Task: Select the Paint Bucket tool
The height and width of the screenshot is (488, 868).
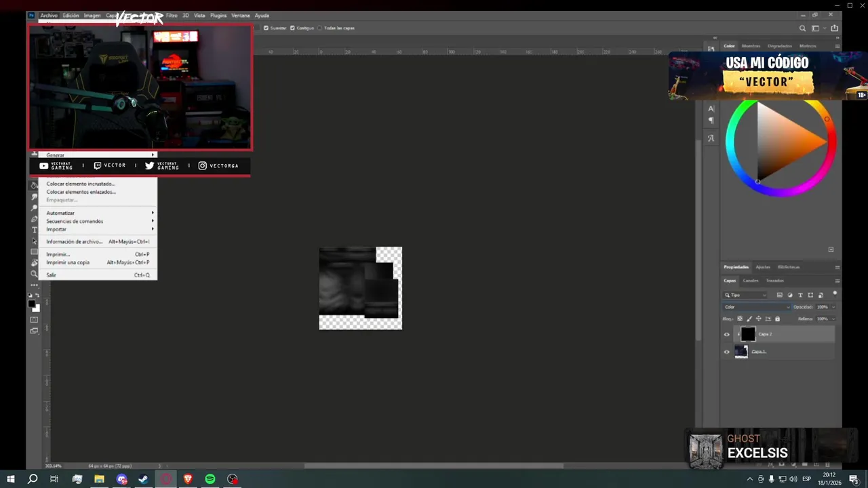Action: coord(34,185)
